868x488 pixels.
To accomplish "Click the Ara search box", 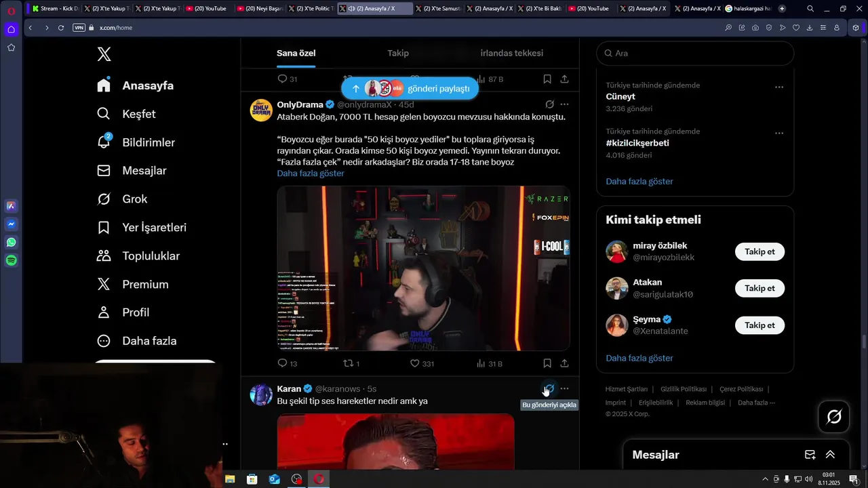I will pyautogui.click(x=695, y=54).
